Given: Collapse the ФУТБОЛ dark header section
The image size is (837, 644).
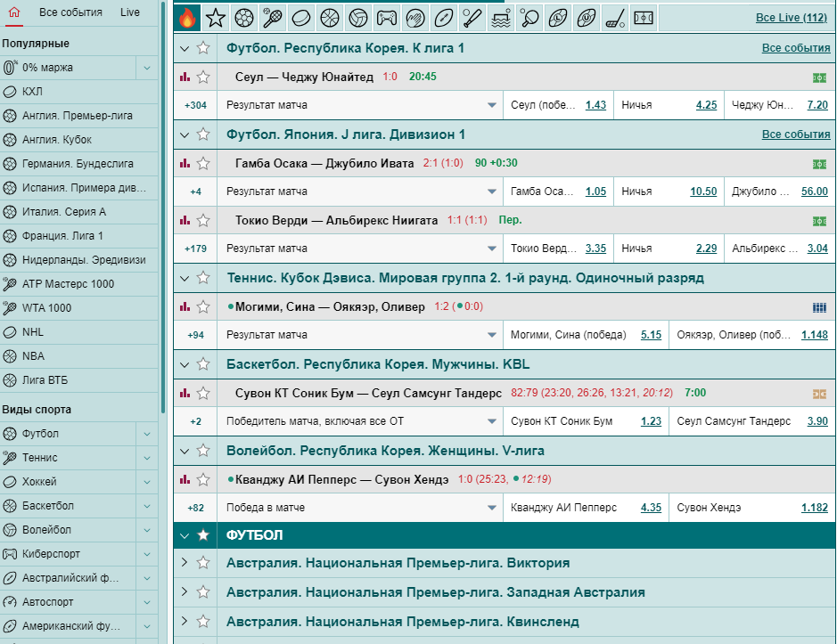Looking at the screenshot, I should pos(185,535).
